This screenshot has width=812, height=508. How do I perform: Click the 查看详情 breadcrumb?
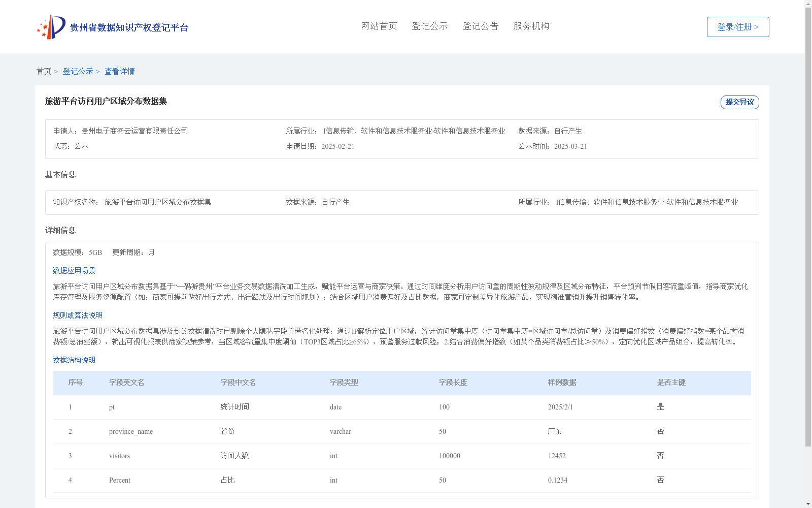click(120, 72)
